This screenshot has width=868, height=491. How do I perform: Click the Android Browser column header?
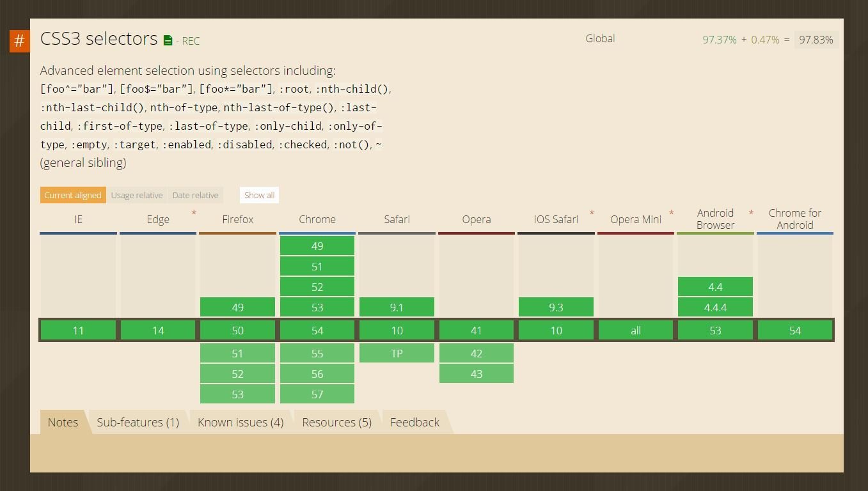tap(715, 219)
